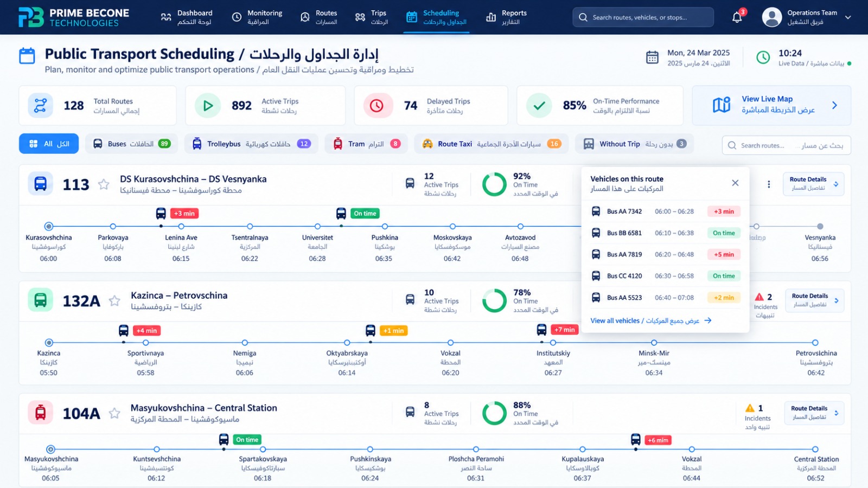The image size is (868, 488).
Task: Click the calendar icon beside Mon, 24 Mar 2025
Action: point(652,57)
